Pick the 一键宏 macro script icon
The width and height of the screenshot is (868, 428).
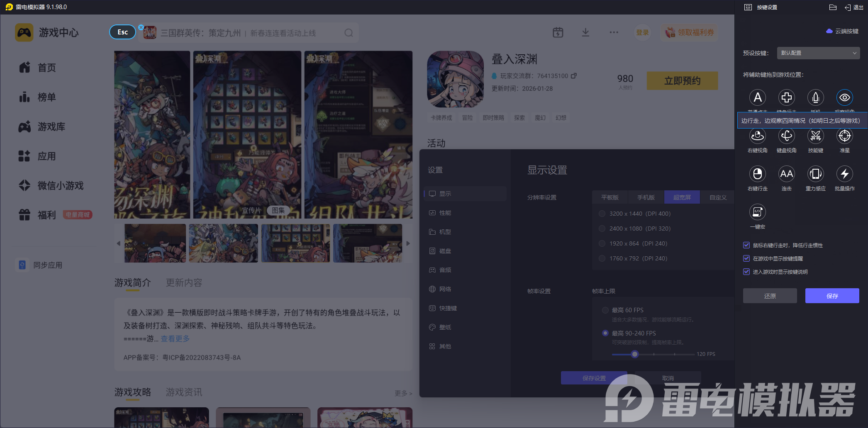coord(758,212)
